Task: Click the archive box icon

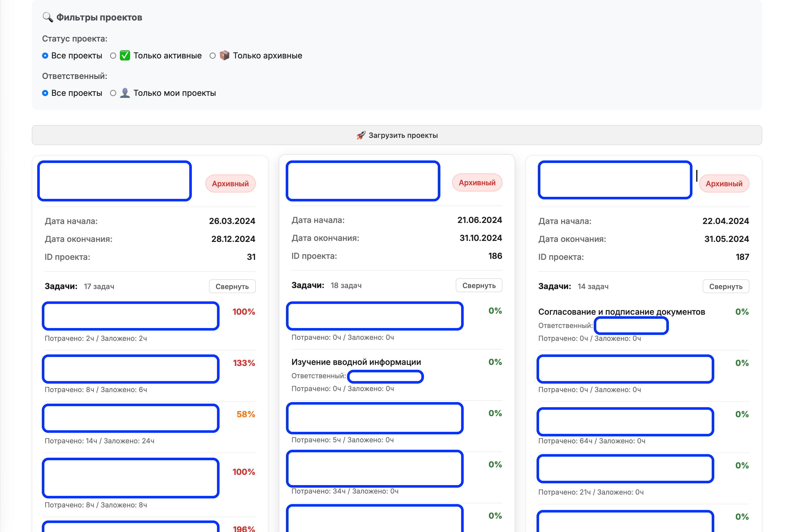Action: 224,56
